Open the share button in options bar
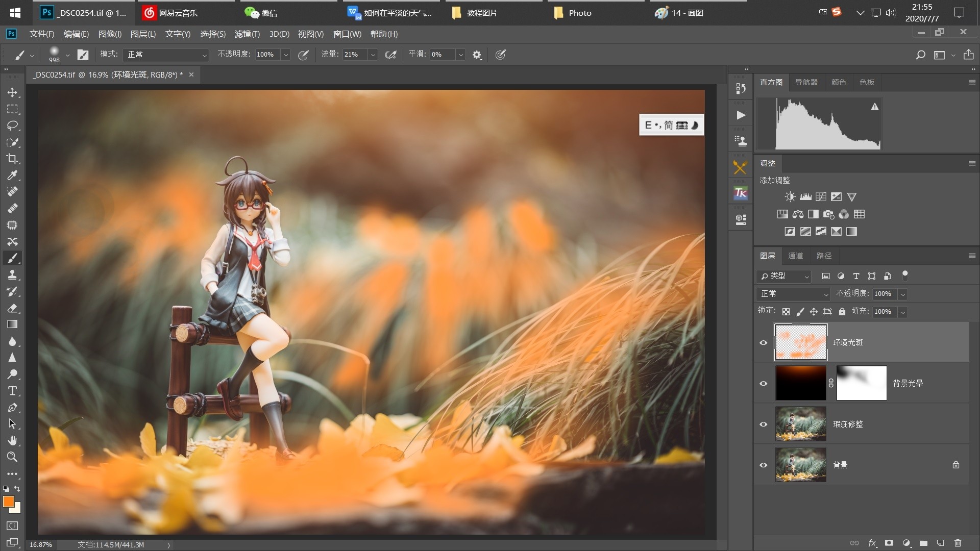Screen dimensions: 980x551 [x=968, y=55]
